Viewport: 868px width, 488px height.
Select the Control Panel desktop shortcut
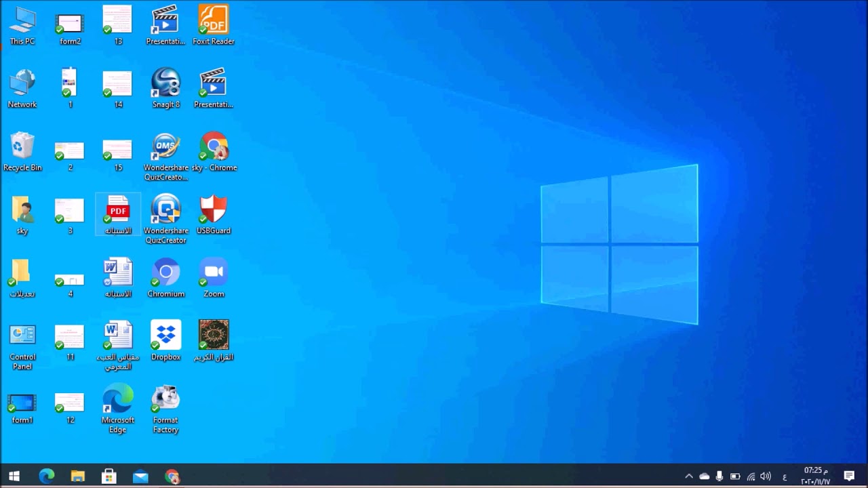pos(22,346)
